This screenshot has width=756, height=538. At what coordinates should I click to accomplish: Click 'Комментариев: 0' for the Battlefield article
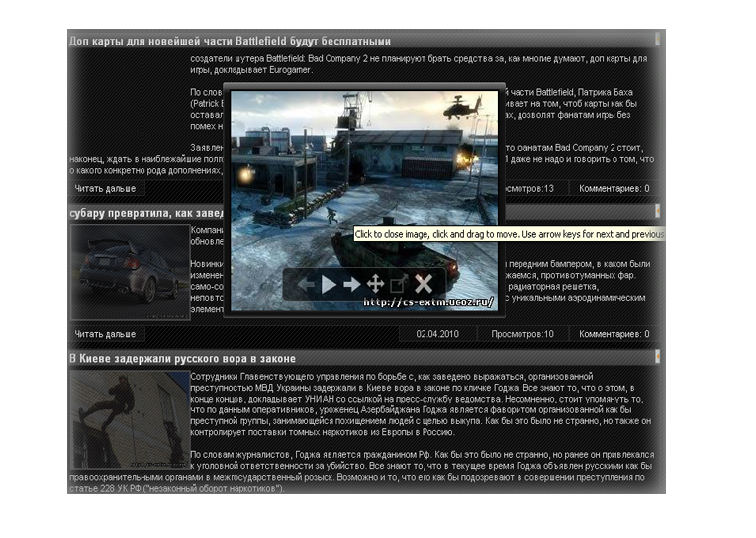point(614,189)
